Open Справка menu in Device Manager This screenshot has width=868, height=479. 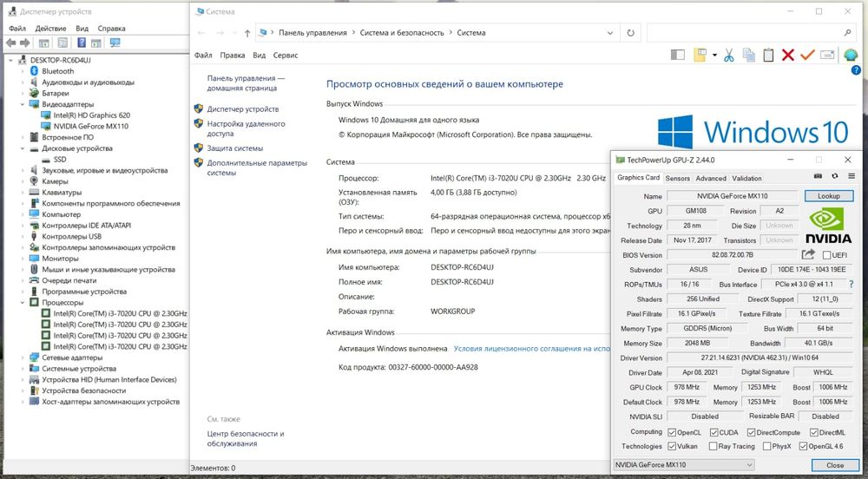[x=111, y=29]
